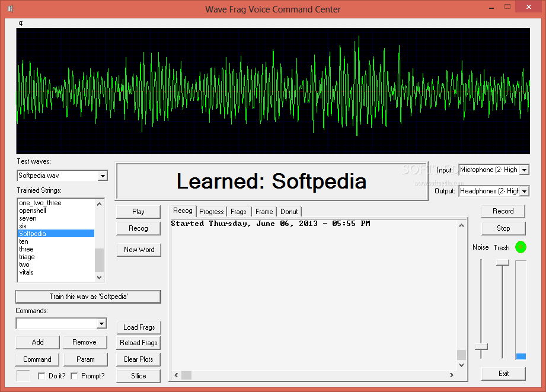The image size is (546, 392).
Task: Click the Noise slider handle
Action: pyautogui.click(x=481, y=347)
